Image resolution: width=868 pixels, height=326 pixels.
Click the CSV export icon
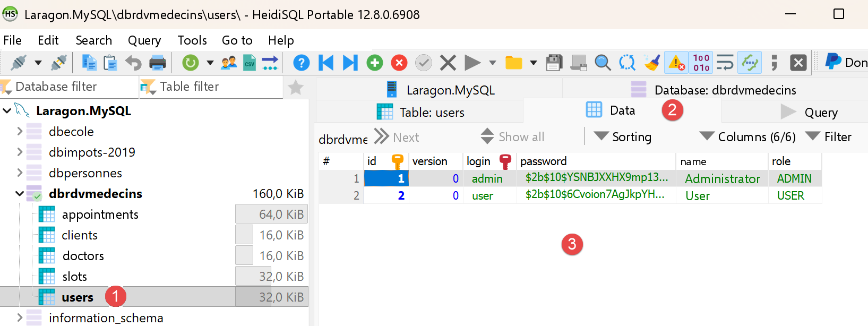pos(250,63)
